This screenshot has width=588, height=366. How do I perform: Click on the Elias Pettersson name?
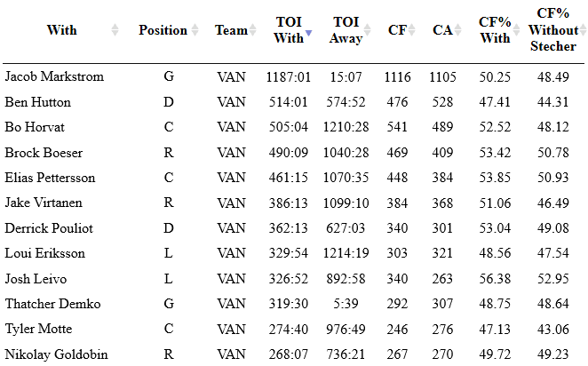click(50, 178)
